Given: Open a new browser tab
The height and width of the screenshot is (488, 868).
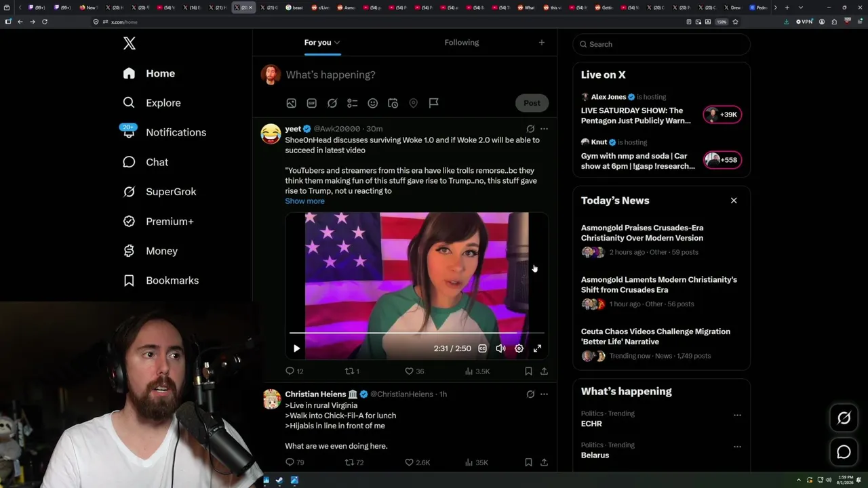Looking at the screenshot, I should [x=787, y=7].
